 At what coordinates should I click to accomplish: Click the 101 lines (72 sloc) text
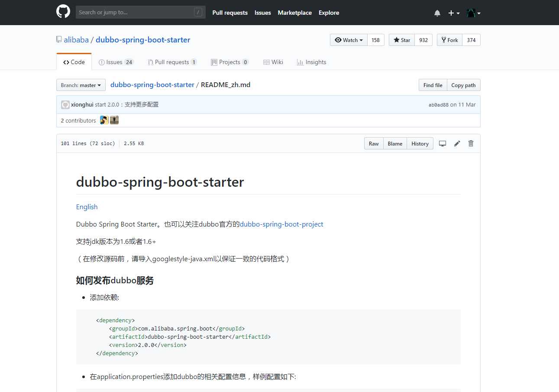click(x=88, y=143)
